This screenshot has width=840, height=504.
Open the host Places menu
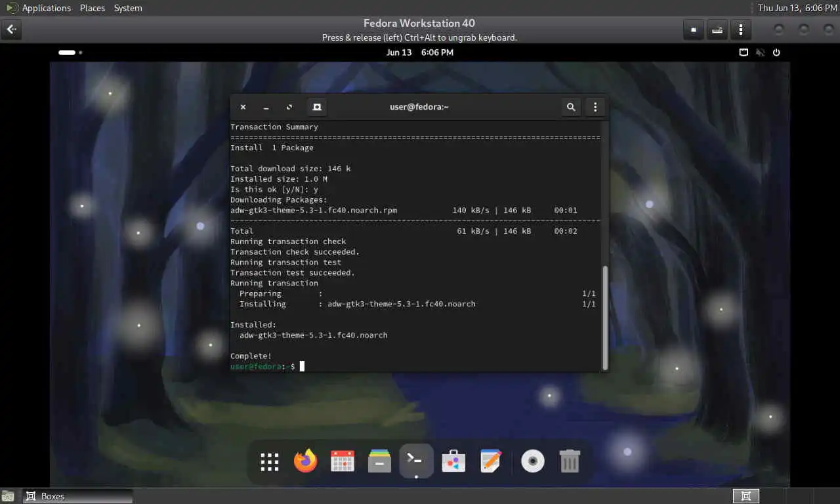[93, 8]
